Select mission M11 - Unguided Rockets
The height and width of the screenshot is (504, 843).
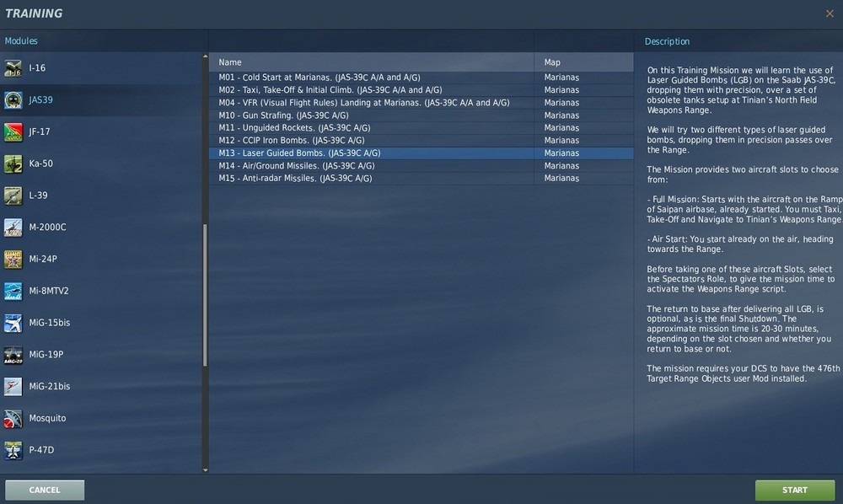[421, 128]
